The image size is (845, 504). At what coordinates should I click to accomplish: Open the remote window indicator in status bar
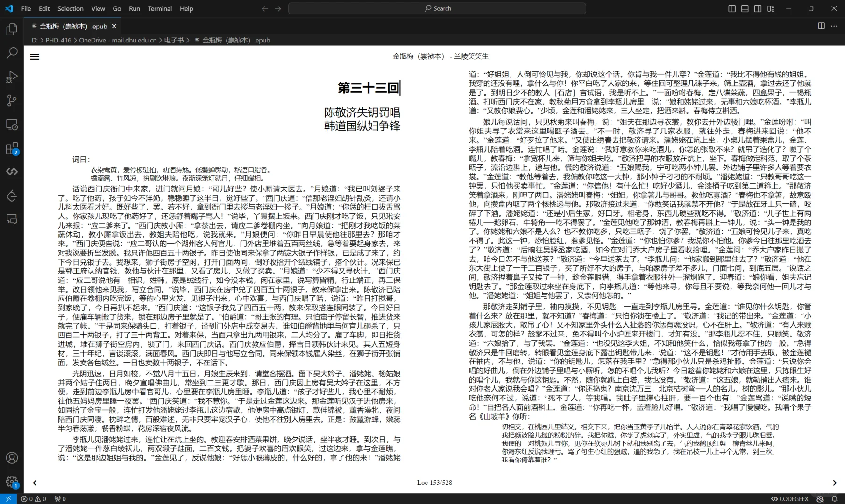point(8,499)
